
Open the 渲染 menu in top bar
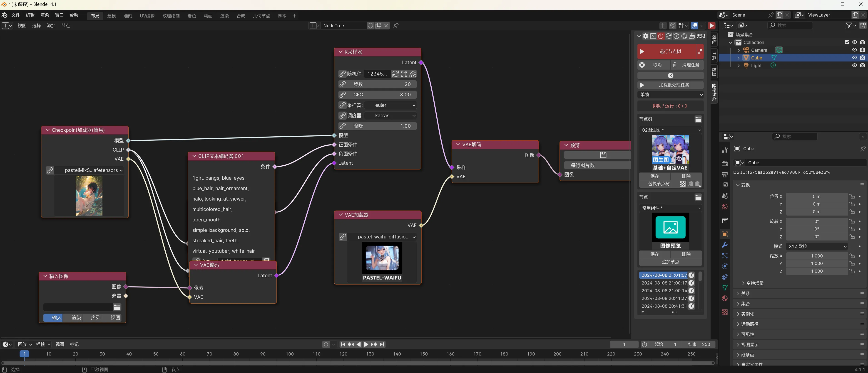coord(45,15)
